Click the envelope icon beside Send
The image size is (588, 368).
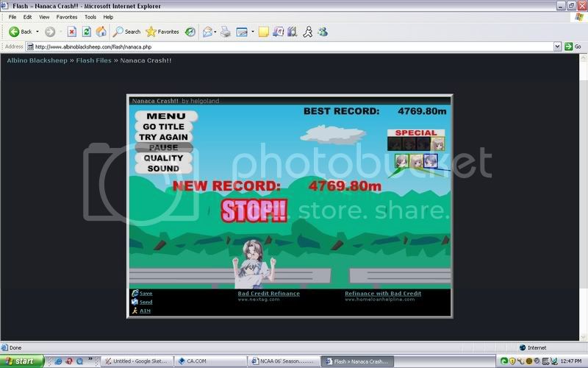click(135, 302)
